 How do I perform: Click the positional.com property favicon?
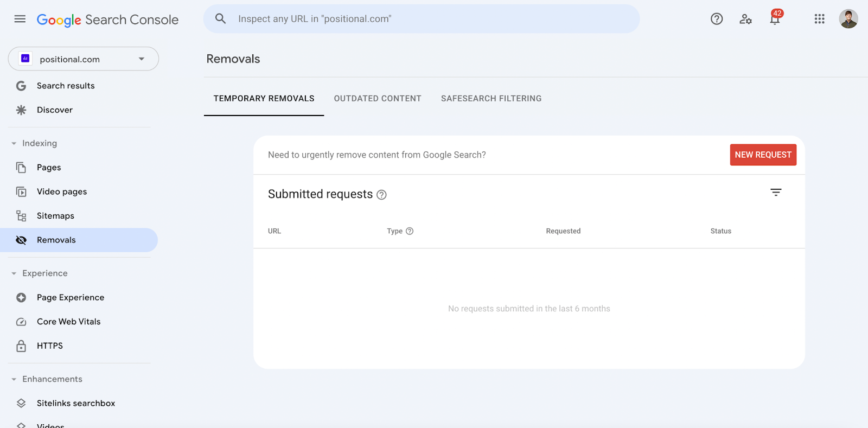[25, 59]
